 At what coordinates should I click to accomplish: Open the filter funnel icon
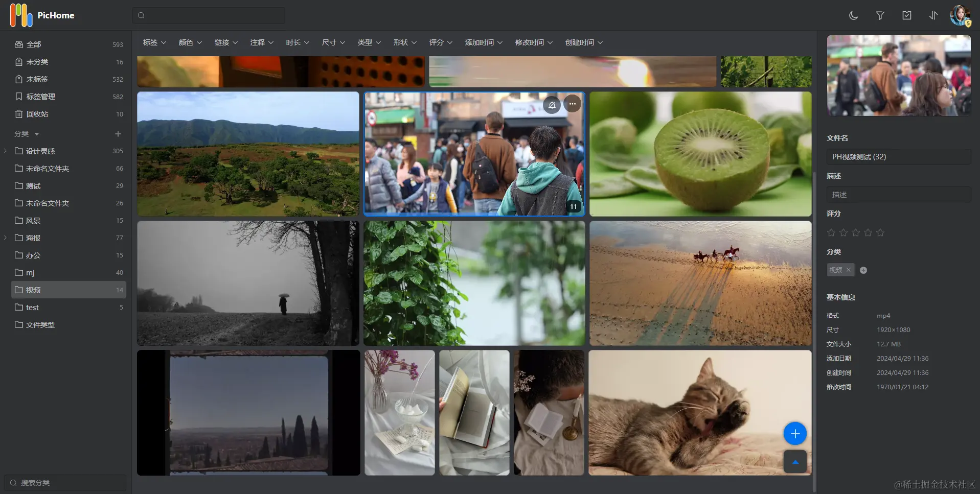[x=880, y=15]
